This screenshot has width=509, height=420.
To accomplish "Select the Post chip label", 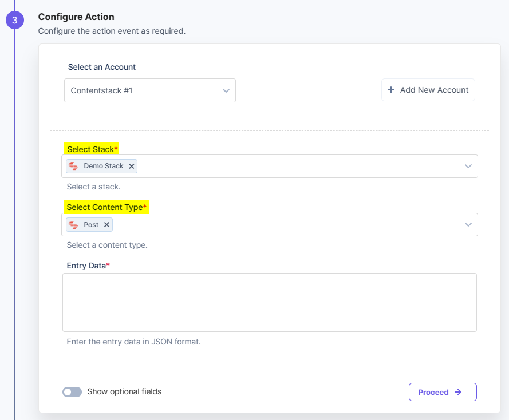I will click(x=91, y=224).
